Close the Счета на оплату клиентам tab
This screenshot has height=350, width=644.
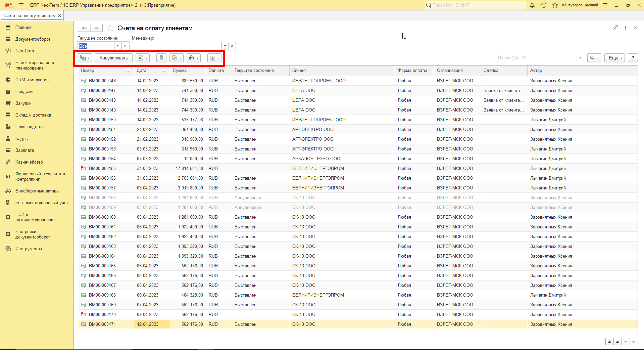point(60,16)
